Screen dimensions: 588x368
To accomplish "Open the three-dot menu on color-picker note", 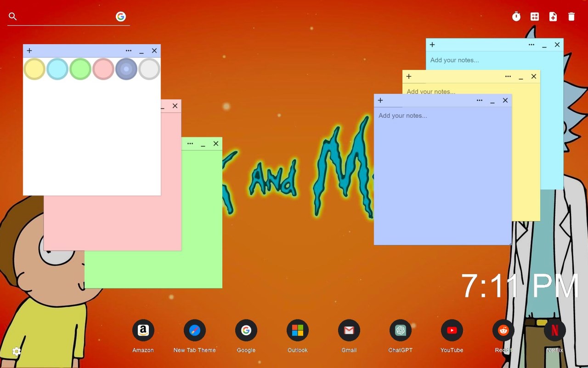I will pos(129,51).
